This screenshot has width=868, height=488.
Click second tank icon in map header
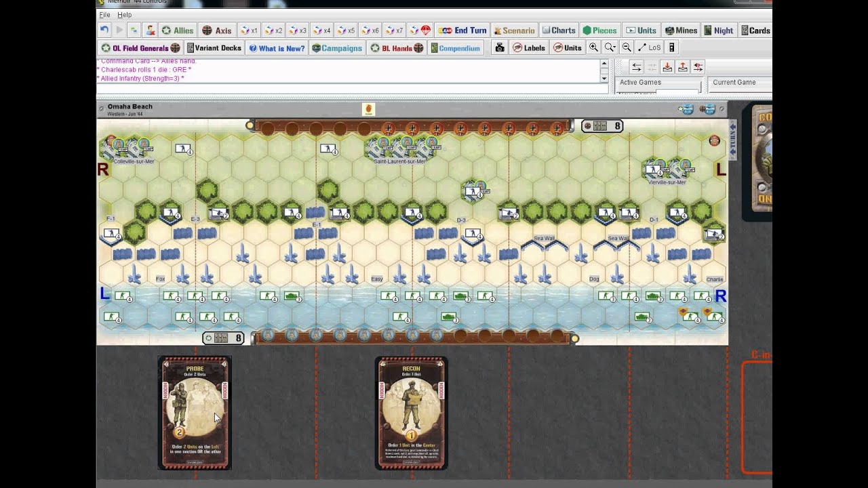click(708, 109)
